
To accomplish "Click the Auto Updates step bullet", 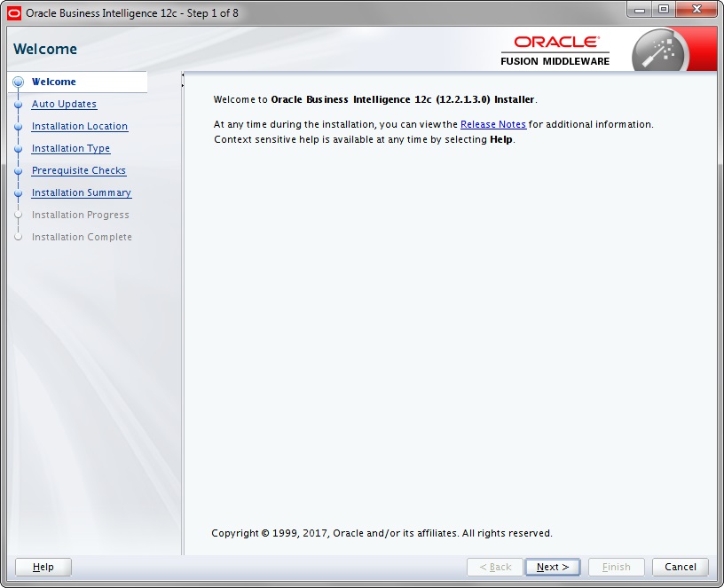I will point(18,105).
